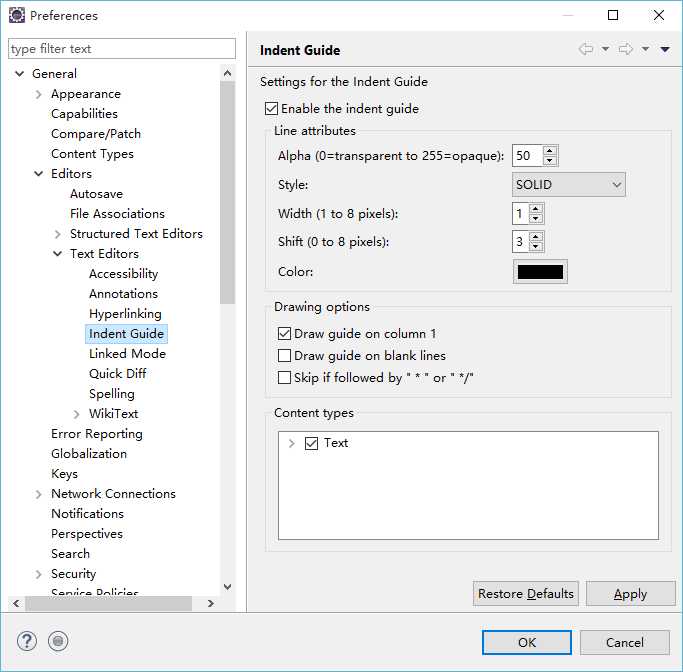Viewport: 683px width, 672px height.
Task: Select Notifications in the tree
Action: (x=87, y=514)
